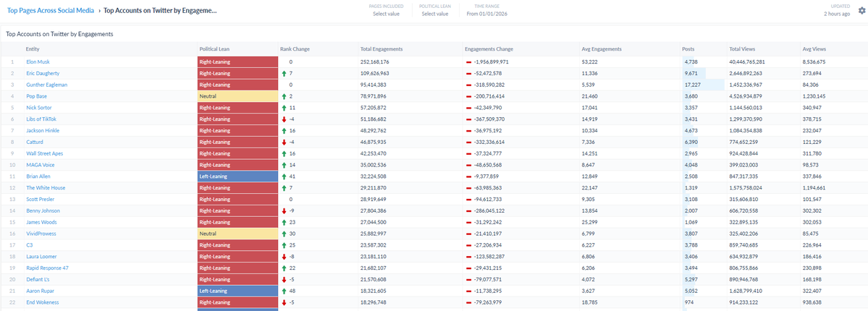This screenshot has width=868, height=311.
Task: Click the Top Accounts on Twitter by Engagements panel title
Action: [x=60, y=34]
